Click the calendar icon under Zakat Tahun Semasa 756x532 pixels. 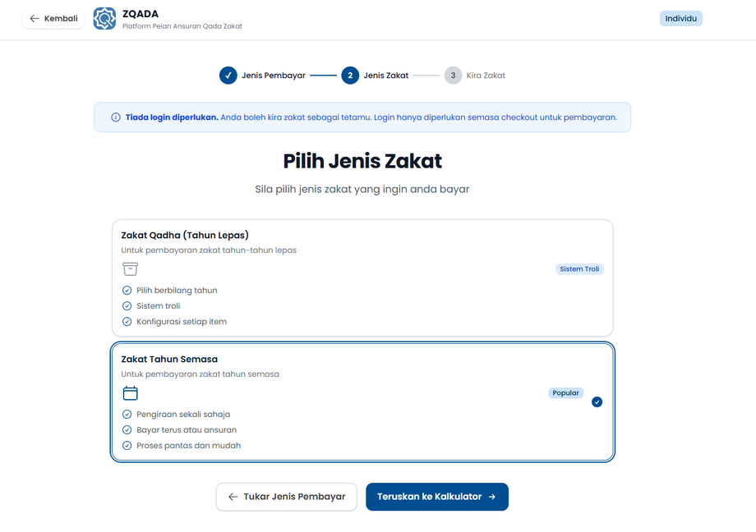click(x=130, y=393)
